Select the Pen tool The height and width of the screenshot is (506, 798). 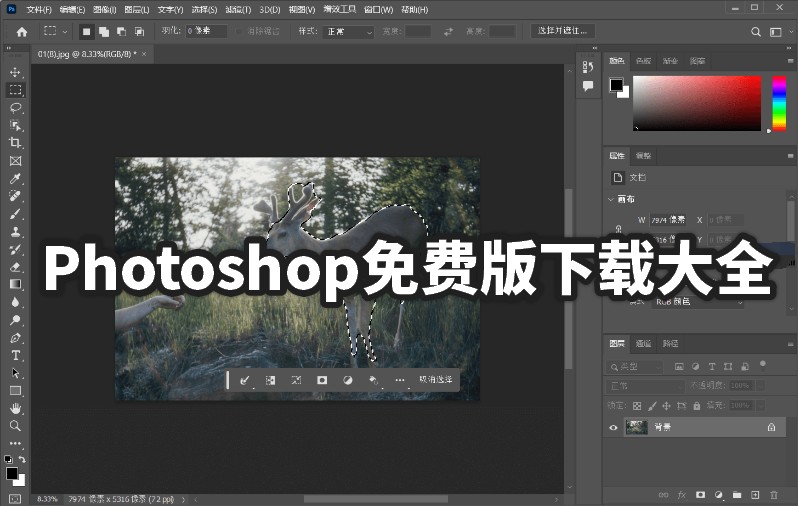click(x=15, y=338)
